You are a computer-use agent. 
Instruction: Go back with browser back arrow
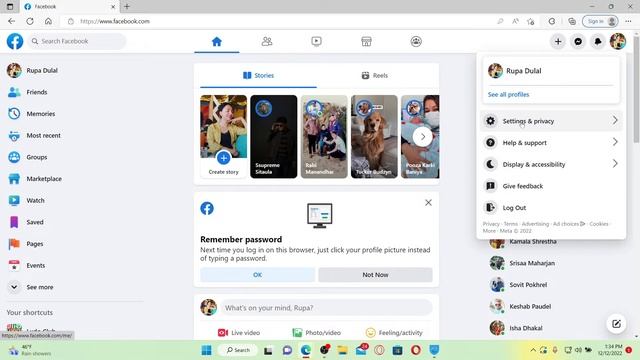pyautogui.click(x=11, y=21)
